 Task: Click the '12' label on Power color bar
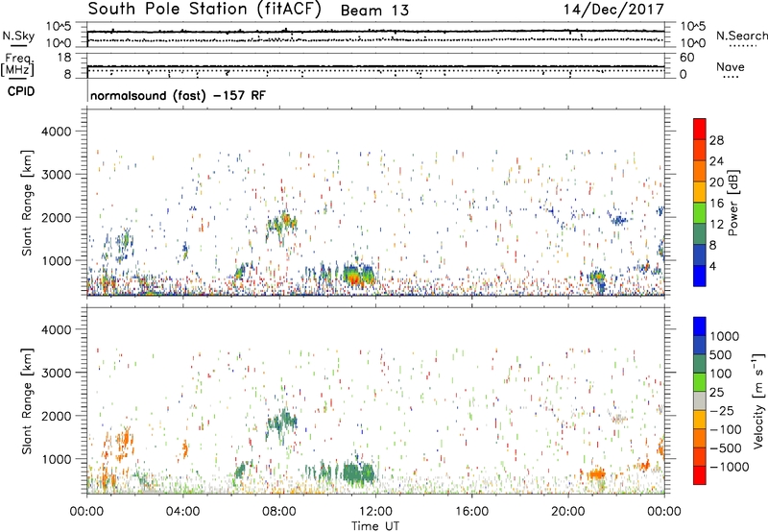(x=716, y=225)
